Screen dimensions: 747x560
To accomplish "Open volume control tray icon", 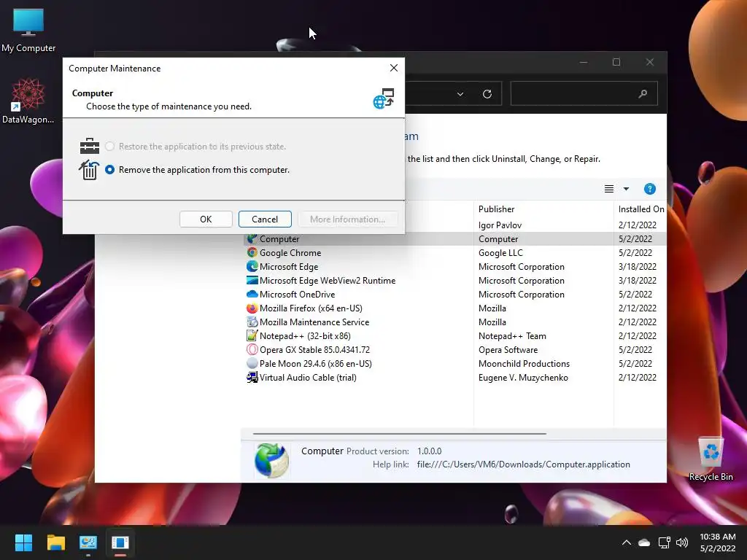I will (682, 542).
